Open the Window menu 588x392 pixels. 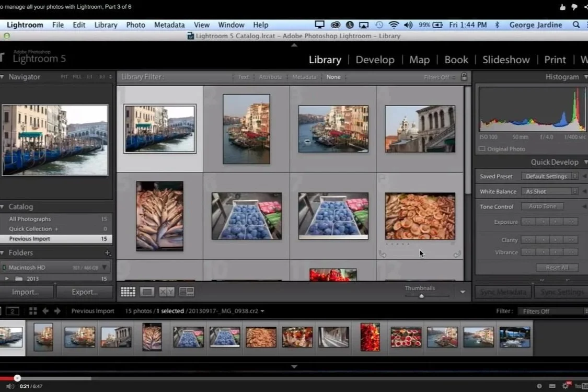click(x=231, y=25)
